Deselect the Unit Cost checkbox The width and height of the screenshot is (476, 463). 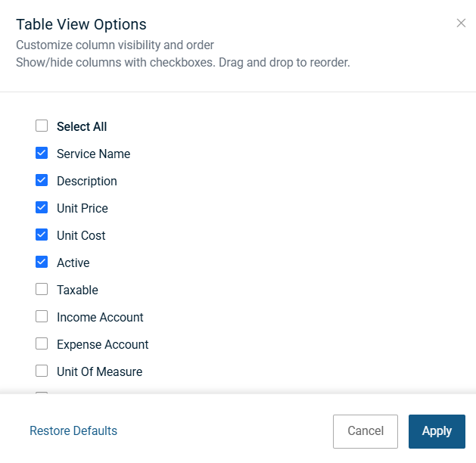pyautogui.click(x=42, y=235)
